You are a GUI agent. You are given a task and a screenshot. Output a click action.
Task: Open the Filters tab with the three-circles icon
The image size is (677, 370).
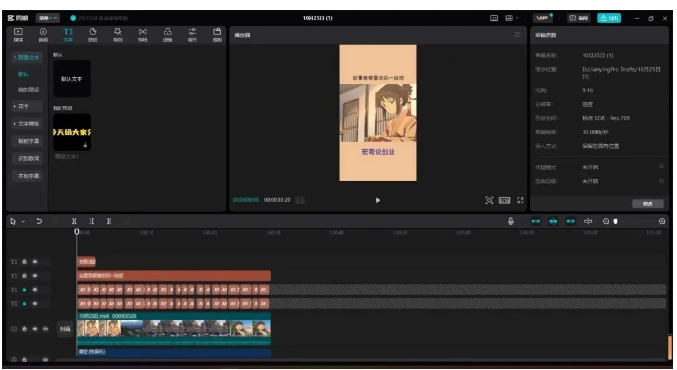coord(168,35)
